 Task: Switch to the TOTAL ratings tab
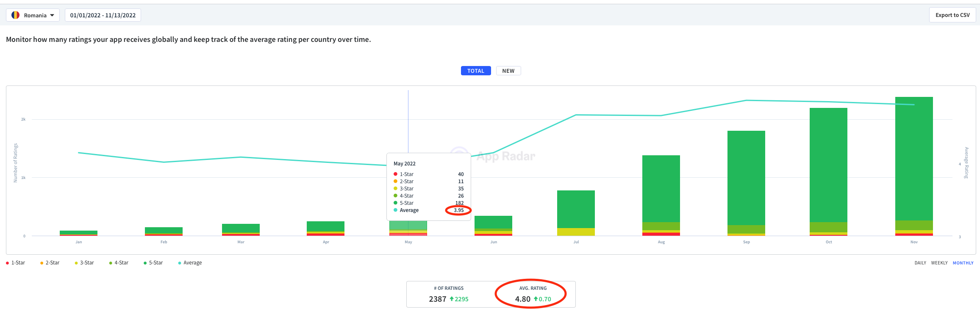pyautogui.click(x=475, y=71)
